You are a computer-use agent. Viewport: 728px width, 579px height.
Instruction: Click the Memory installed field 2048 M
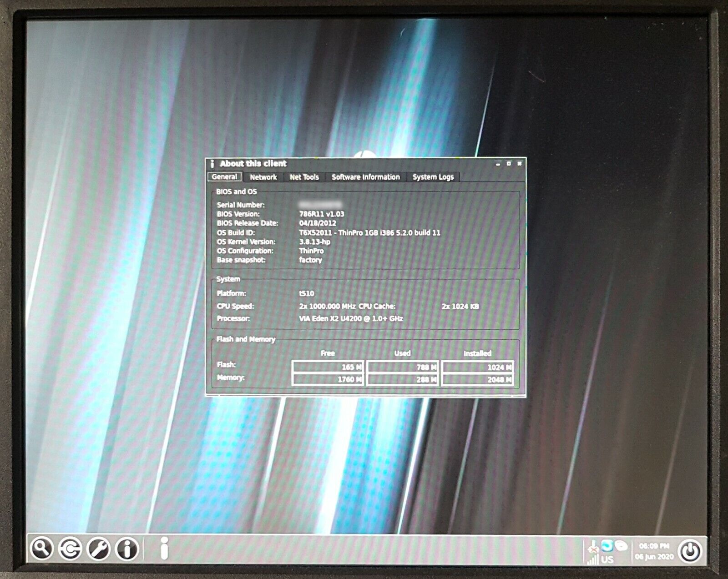477,379
